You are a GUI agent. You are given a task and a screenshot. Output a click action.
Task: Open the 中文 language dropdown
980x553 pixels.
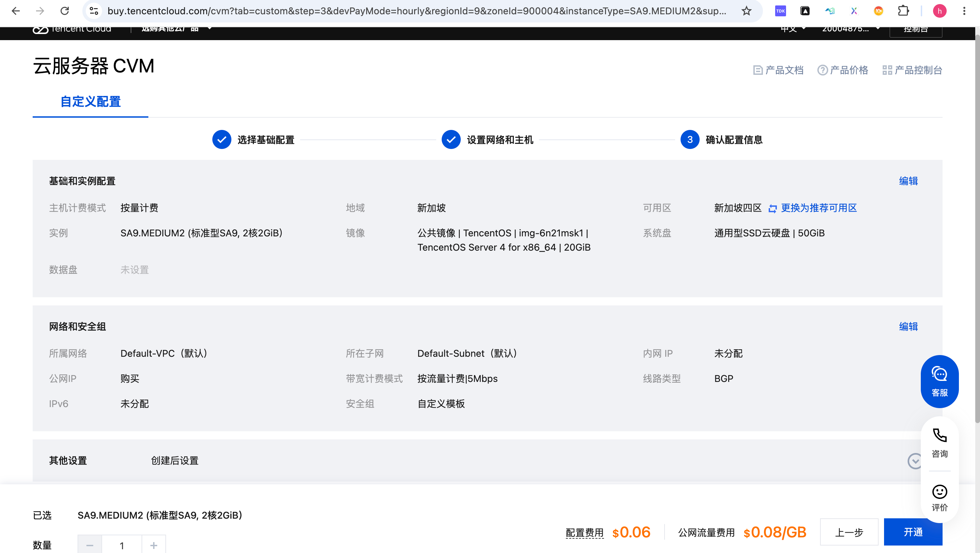[793, 29]
